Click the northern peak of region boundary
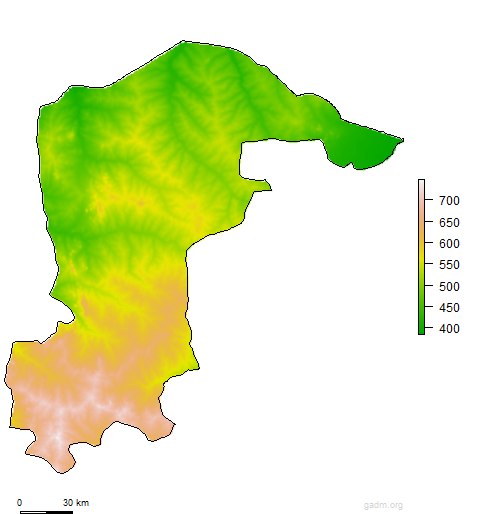 (183, 43)
